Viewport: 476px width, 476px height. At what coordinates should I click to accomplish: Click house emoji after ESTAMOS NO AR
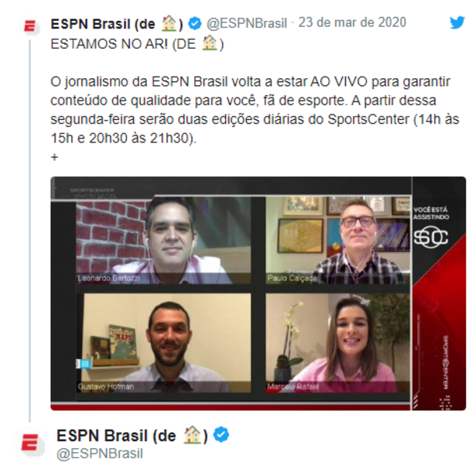click(210, 43)
